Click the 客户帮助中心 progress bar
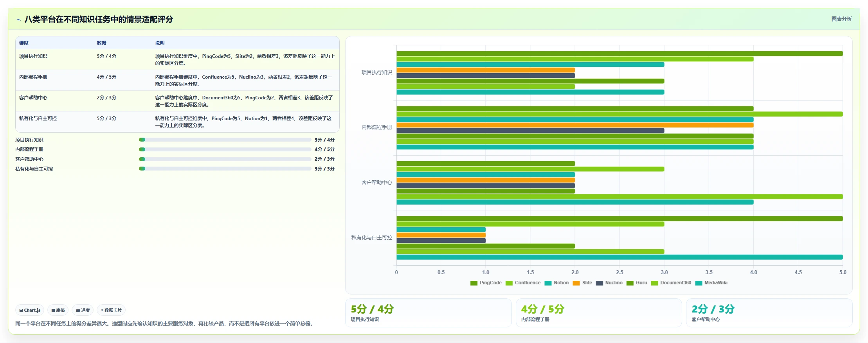The image size is (868, 343). (225, 159)
